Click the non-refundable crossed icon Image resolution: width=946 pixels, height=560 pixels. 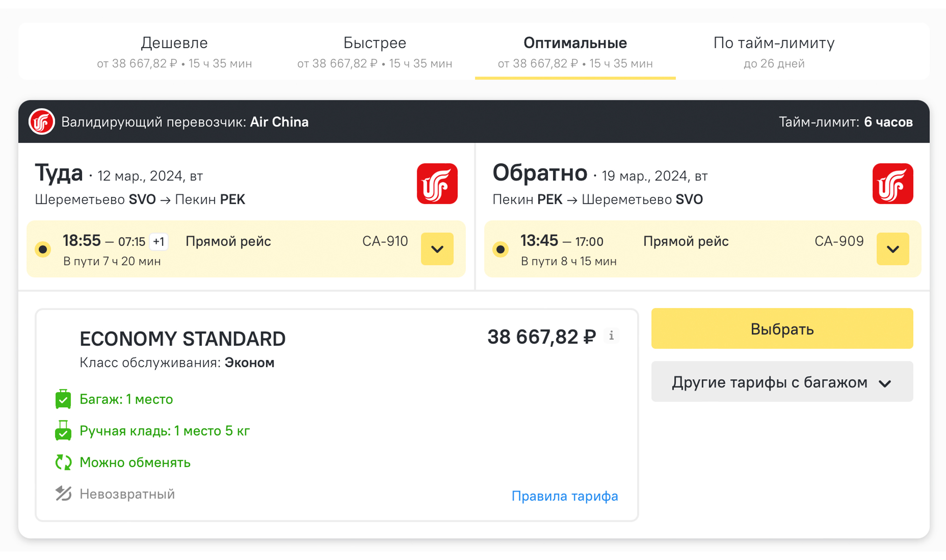tap(63, 494)
